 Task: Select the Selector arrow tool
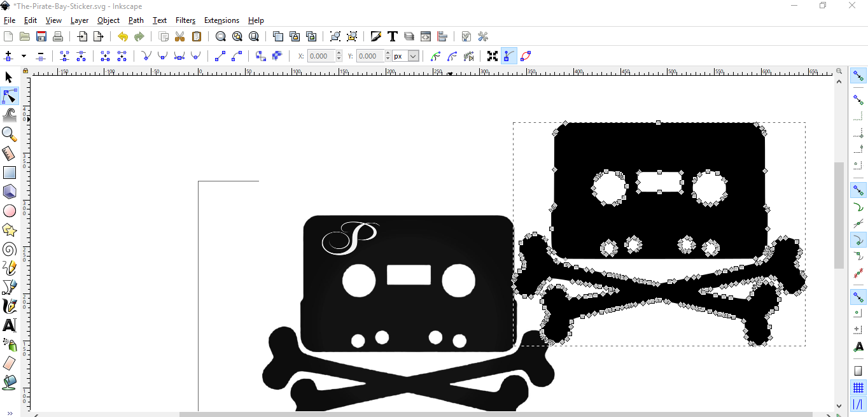click(9, 77)
